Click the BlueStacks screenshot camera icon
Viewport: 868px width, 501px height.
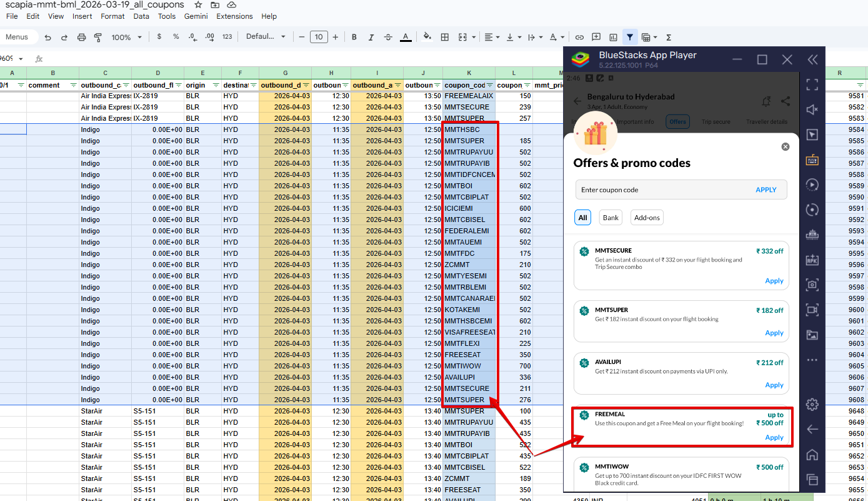(812, 285)
